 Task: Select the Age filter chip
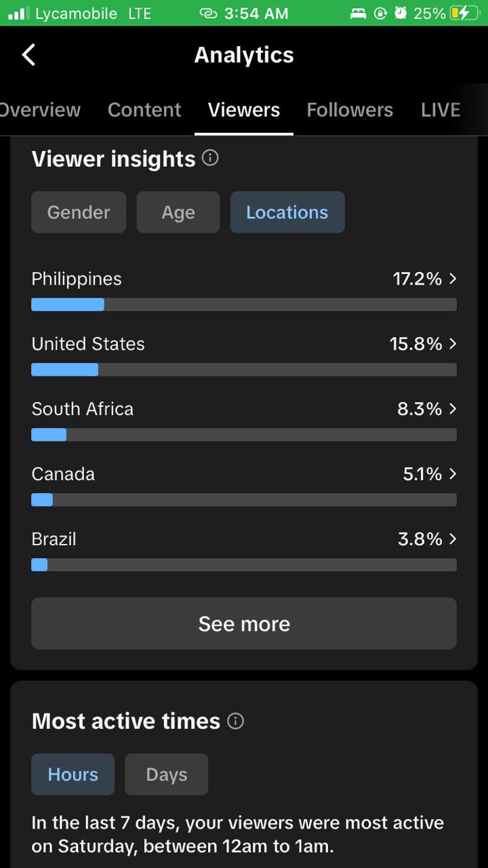click(178, 212)
